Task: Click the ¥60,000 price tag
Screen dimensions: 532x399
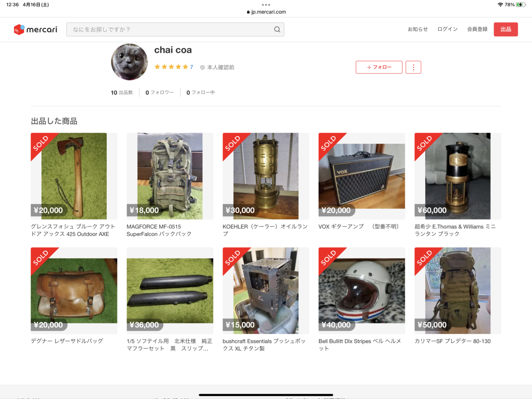Action: click(x=433, y=210)
